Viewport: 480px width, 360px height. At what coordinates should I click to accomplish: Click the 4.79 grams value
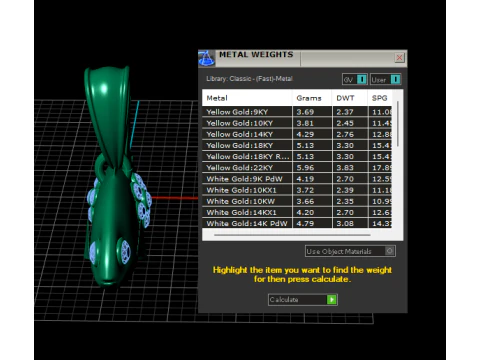[x=305, y=223]
